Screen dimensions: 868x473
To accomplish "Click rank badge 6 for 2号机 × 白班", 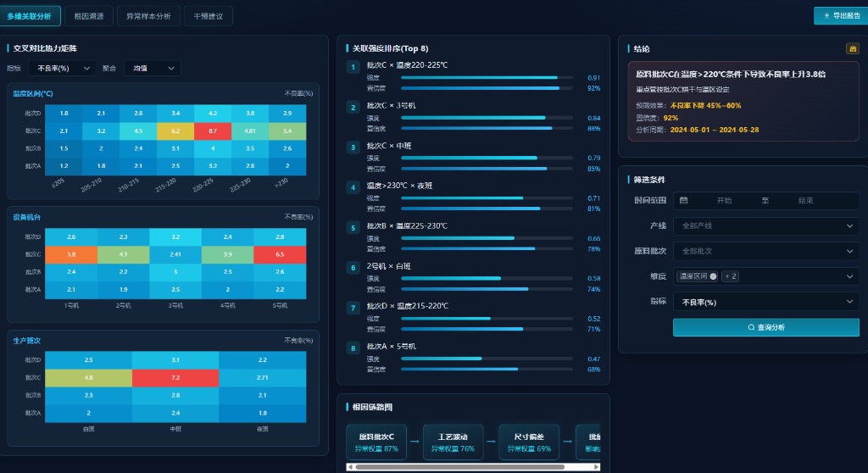I will click(x=353, y=268).
